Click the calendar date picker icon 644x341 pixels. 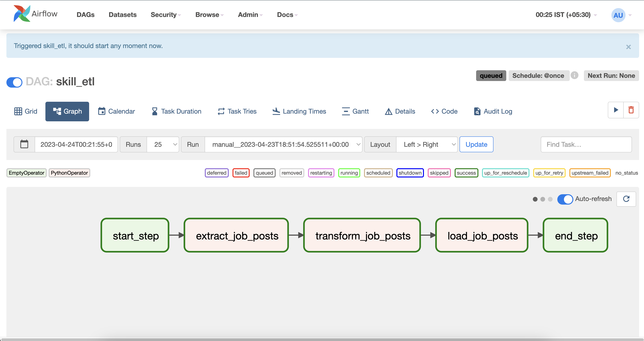coord(24,144)
